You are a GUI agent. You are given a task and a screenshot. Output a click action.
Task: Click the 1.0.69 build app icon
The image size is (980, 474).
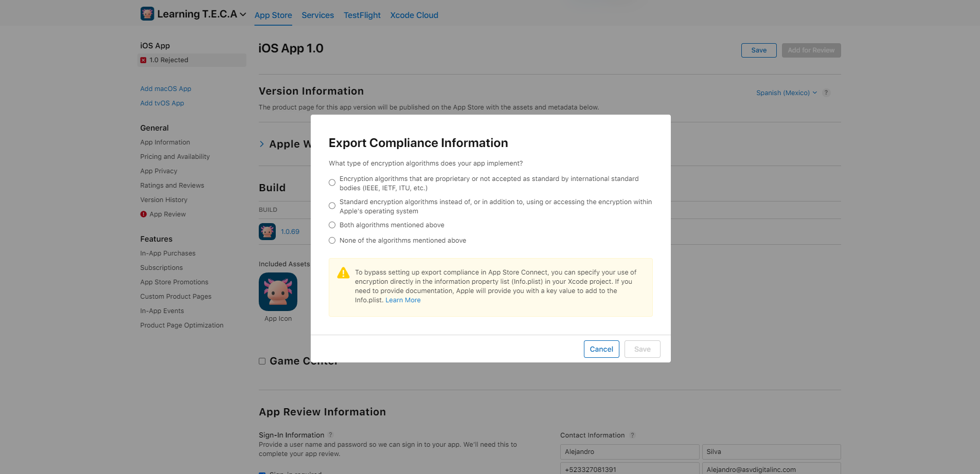(x=267, y=232)
